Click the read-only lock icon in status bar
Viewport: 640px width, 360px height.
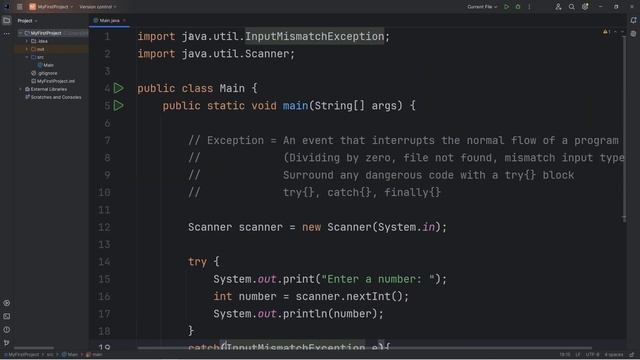pos(632,355)
